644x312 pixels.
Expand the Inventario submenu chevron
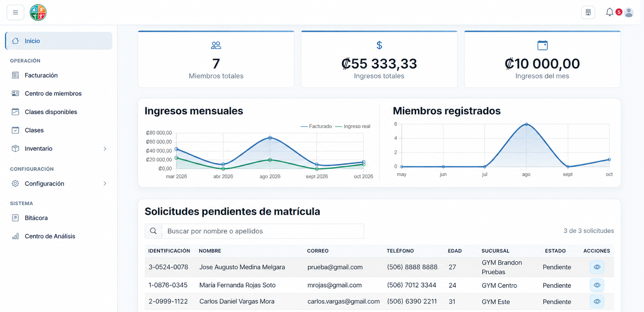pos(105,148)
